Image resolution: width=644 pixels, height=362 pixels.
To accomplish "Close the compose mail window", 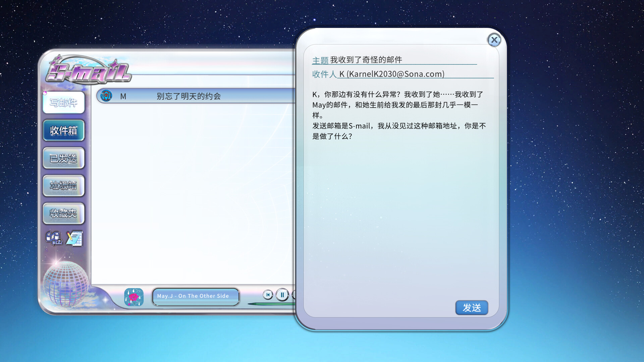I will tap(495, 40).
